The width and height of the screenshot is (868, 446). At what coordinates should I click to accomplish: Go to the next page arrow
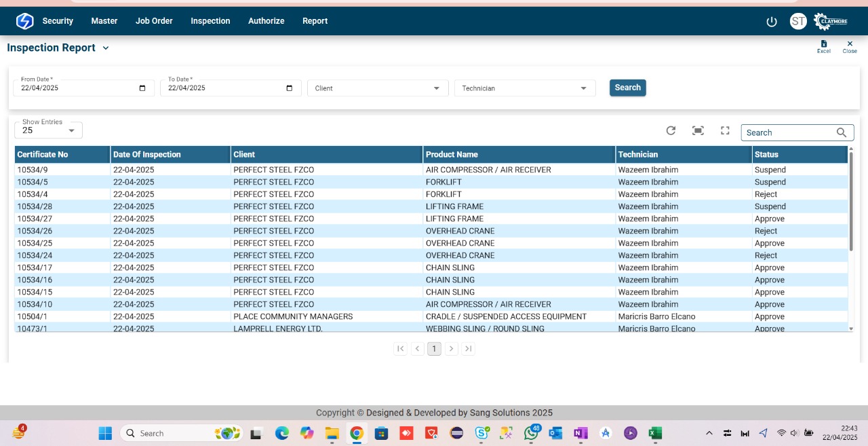(x=451, y=349)
